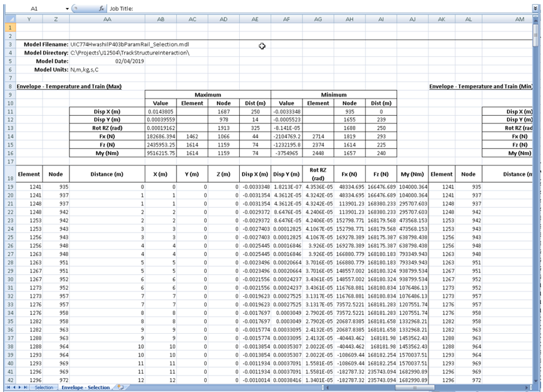Expand the formula bar with chevron
This screenshot has height=392, width=543.
click(534, 9)
